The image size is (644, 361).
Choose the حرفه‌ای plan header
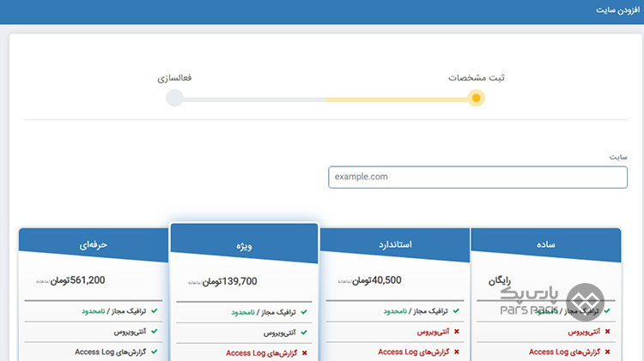94,244
